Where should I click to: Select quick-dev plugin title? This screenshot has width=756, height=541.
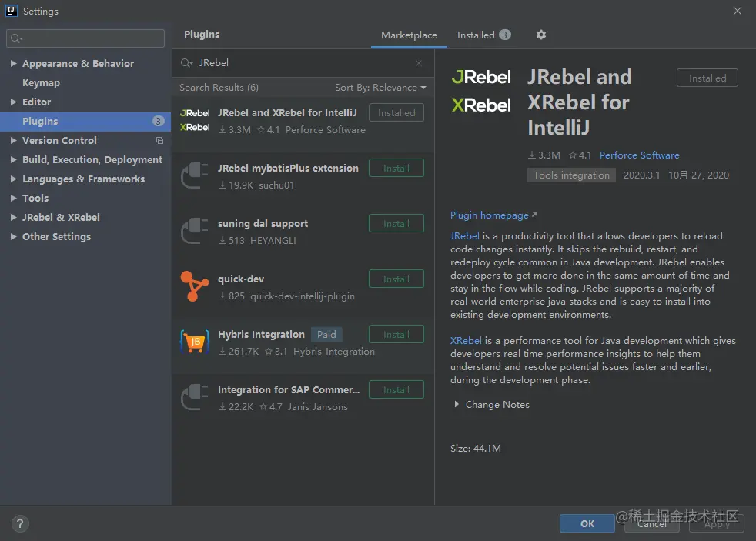241,279
